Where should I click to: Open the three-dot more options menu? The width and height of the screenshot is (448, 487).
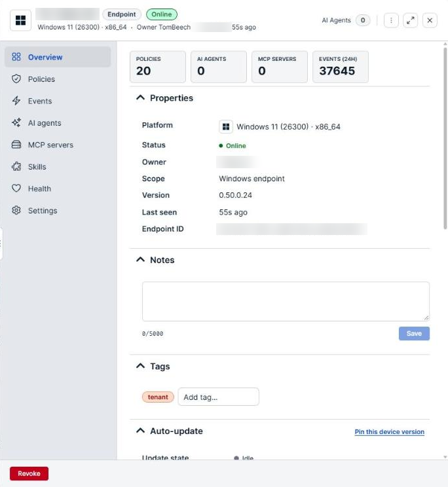(x=391, y=20)
